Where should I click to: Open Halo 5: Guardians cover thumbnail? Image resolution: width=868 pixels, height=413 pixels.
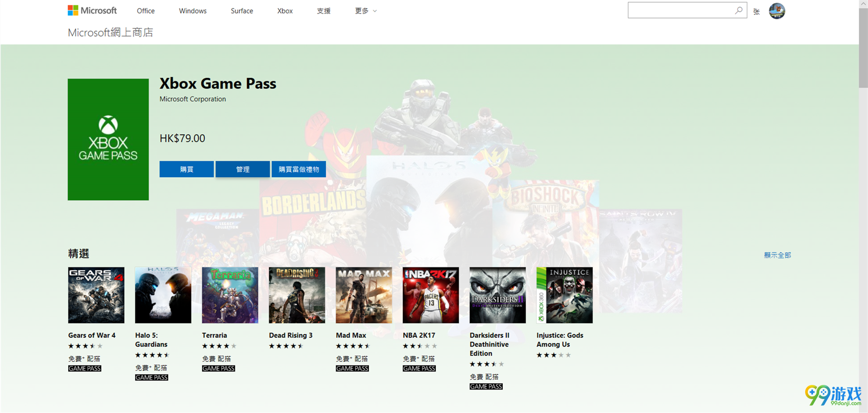(163, 295)
